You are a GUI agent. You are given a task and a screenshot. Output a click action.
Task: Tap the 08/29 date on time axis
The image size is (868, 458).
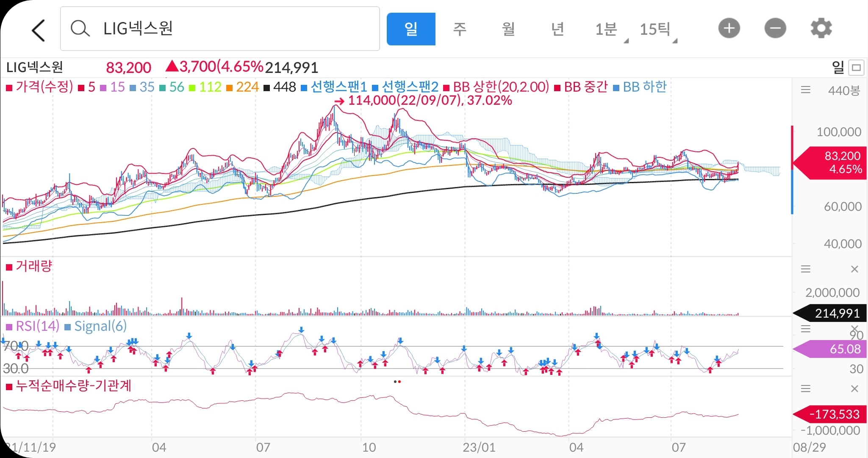click(809, 447)
